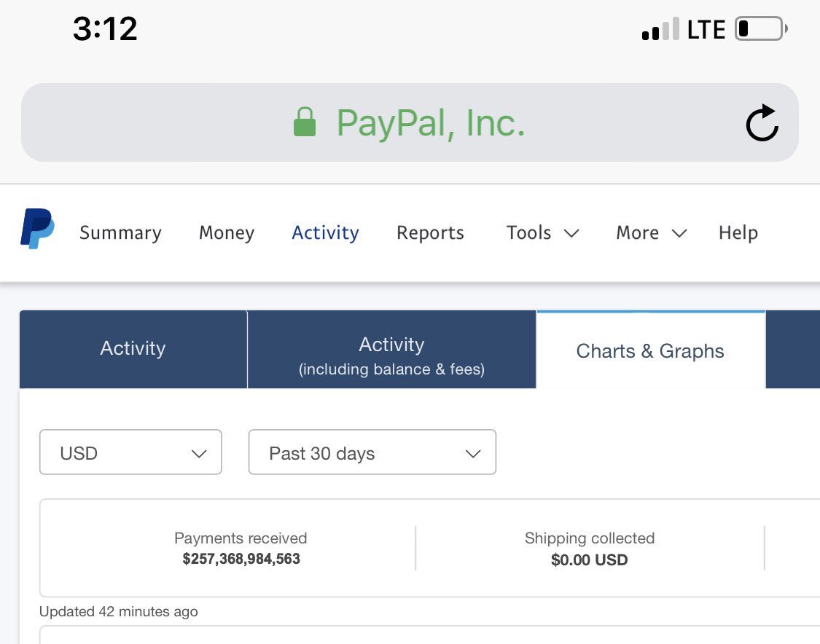This screenshot has height=644, width=820.
Task: Switch to the first Activity tab
Action: point(133,349)
